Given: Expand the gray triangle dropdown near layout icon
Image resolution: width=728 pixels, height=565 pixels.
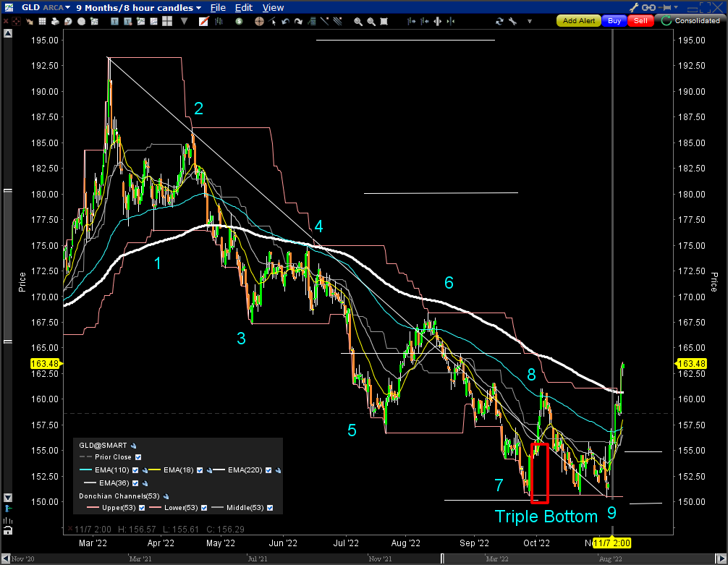Looking at the screenshot, I should 185,22.
